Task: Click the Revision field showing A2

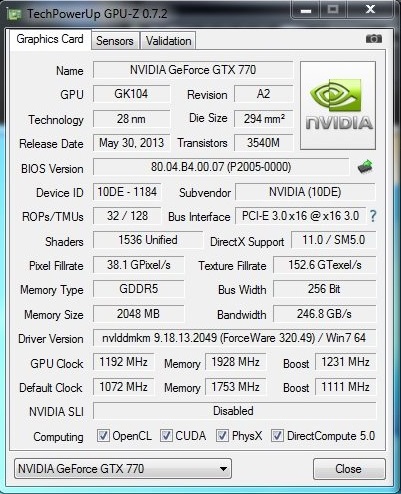Action: (x=263, y=94)
